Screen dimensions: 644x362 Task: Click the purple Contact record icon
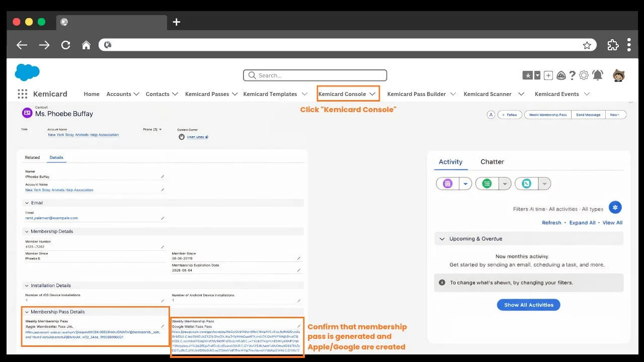pos(27,113)
